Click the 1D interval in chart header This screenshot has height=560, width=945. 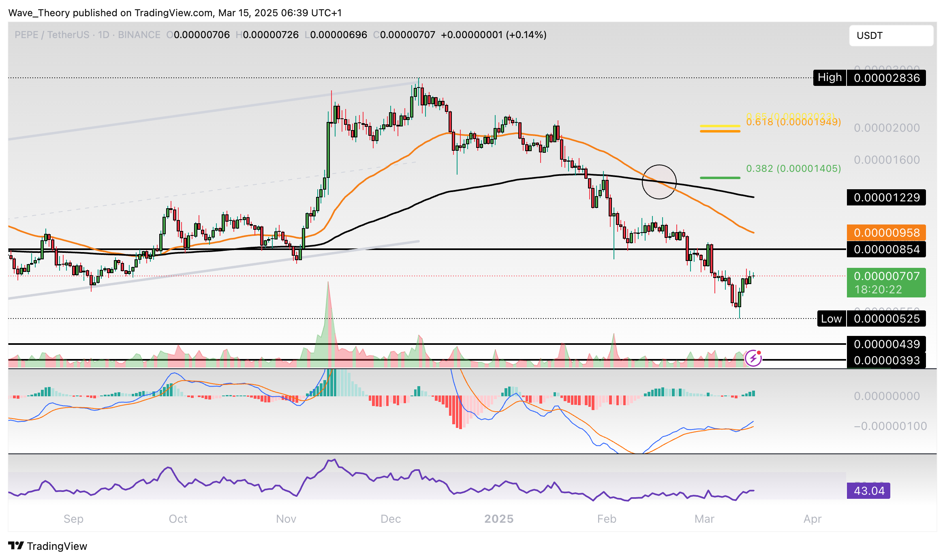pyautogui.click(x=104, y=35)
